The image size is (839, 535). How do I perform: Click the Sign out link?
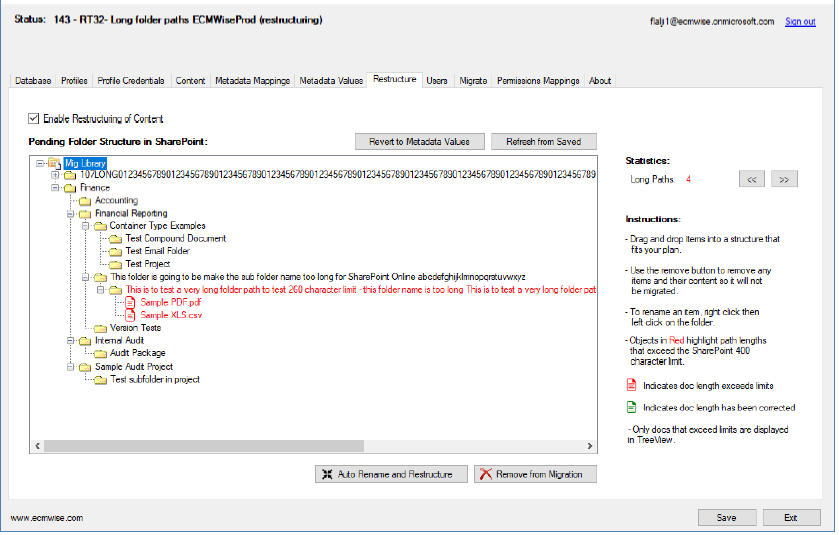point(800,21)
